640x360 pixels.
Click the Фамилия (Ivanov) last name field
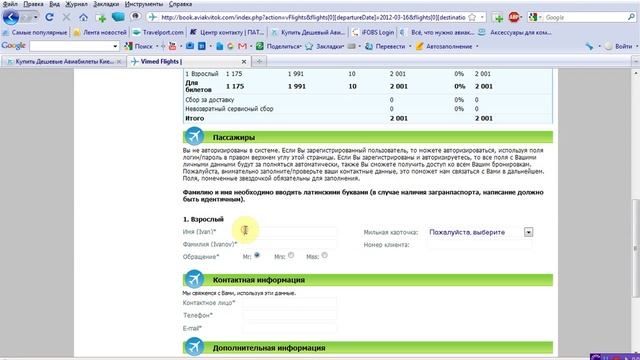point(289,244)
